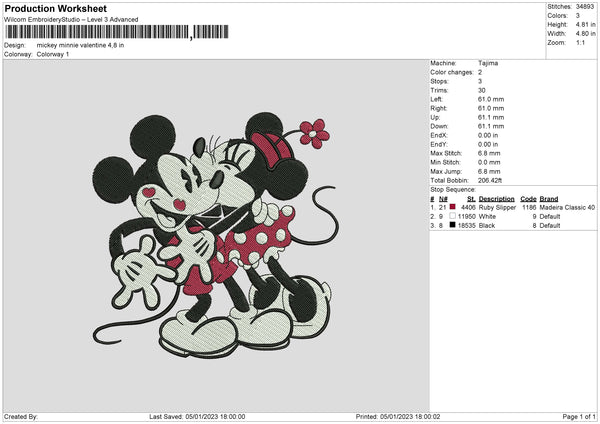Click the design barcode at top
Screen dimensions: 600x424
pyautogui.click(x=117, y=32)
